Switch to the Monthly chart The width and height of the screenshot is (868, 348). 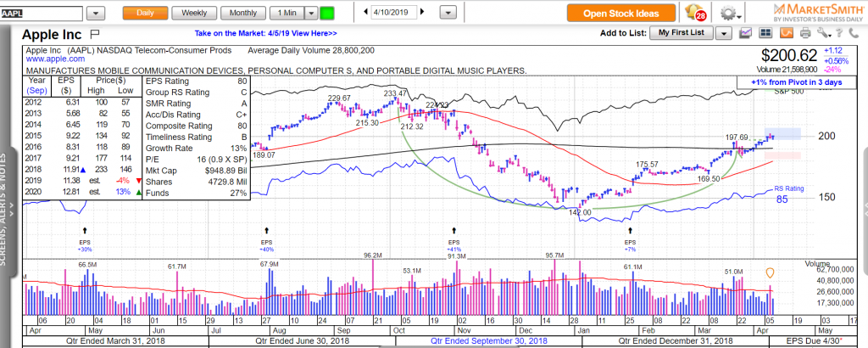click(242, 14)
